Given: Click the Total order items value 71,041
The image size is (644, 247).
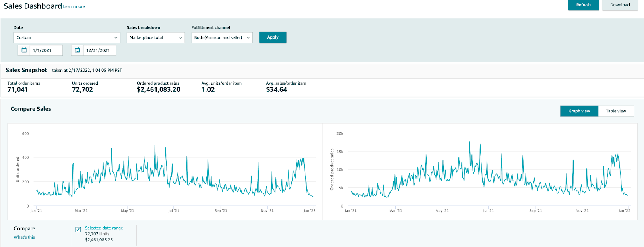Looking at the screenshot, I should tap(18, 89).
